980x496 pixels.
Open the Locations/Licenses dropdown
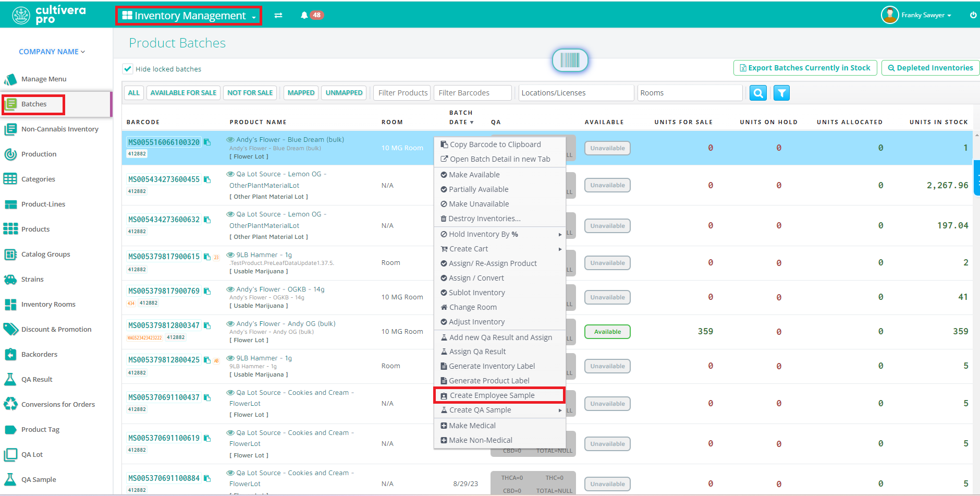tap(576, 93)
